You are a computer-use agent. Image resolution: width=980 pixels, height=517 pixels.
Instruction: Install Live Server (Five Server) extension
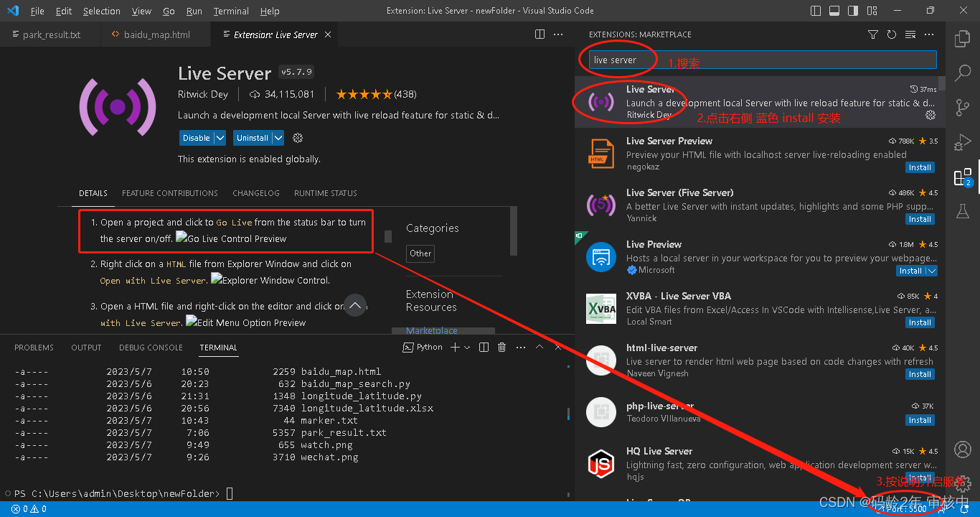[x=920, y=219]
